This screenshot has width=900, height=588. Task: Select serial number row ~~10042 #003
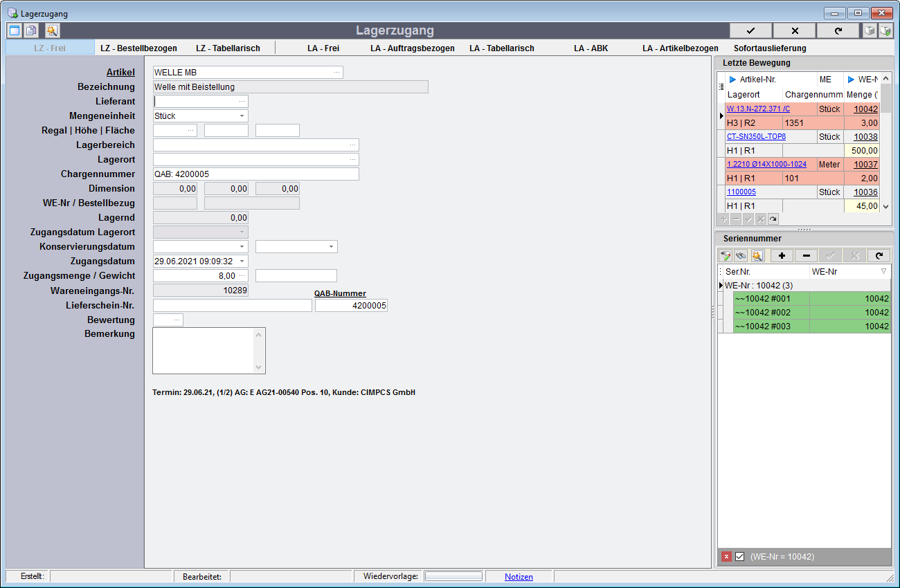[x=811, y=327]
